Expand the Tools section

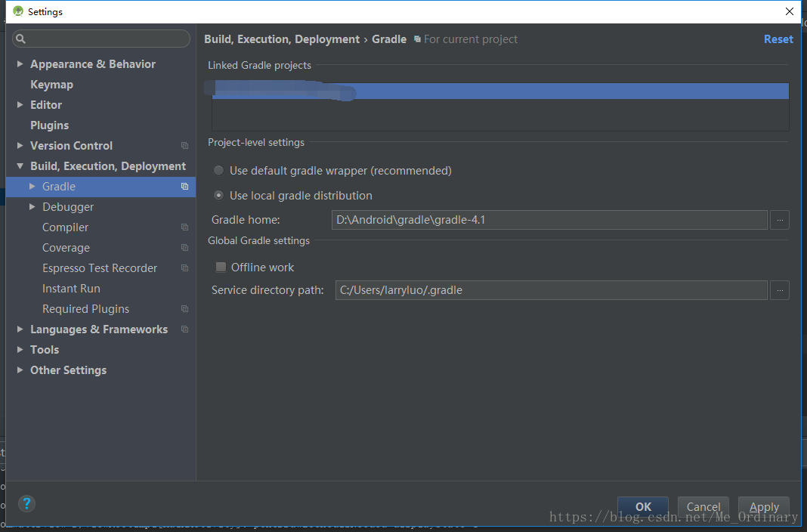(20, 349)
